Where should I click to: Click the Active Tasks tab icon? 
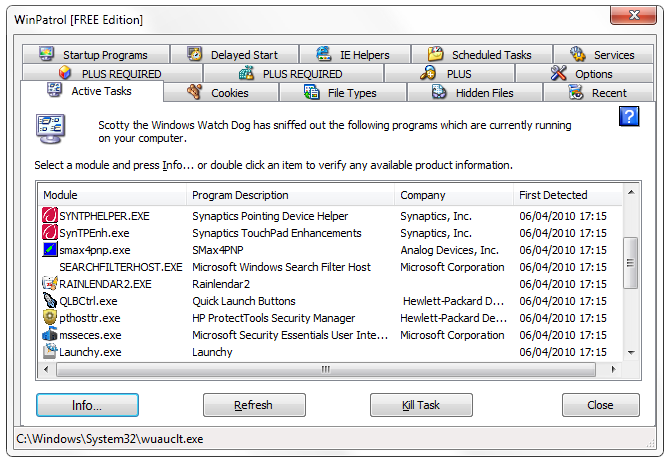[54, 90]
